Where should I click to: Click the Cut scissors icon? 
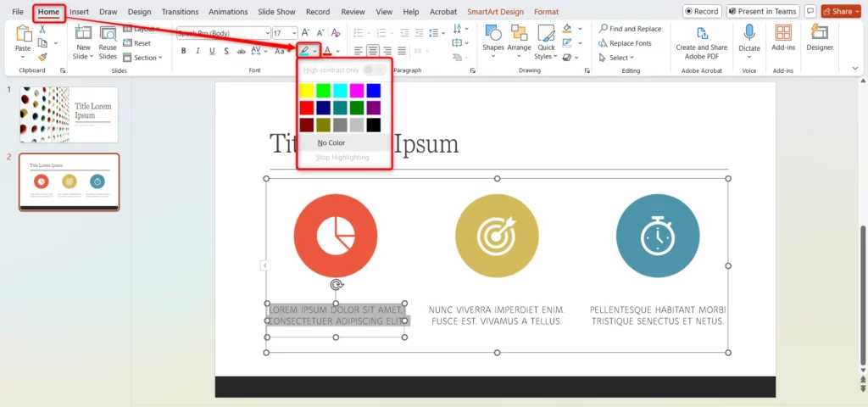point(42,29)
